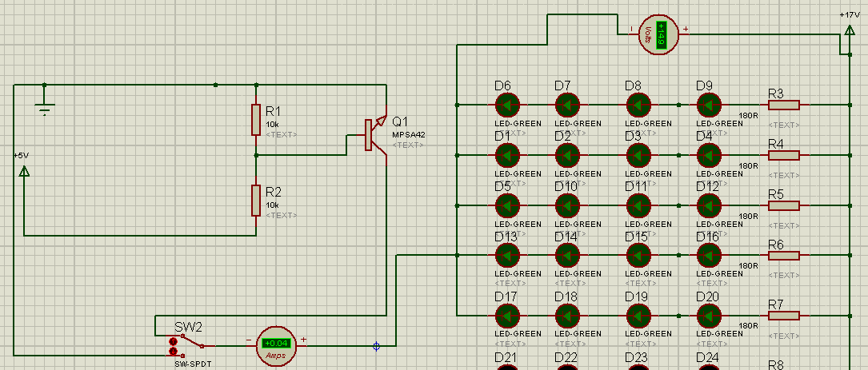
Task: Select the Amps ammeter
Action: 276,346
